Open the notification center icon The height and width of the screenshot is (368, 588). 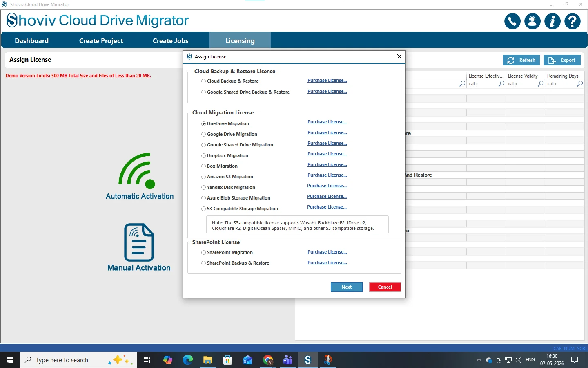[575, 360]
